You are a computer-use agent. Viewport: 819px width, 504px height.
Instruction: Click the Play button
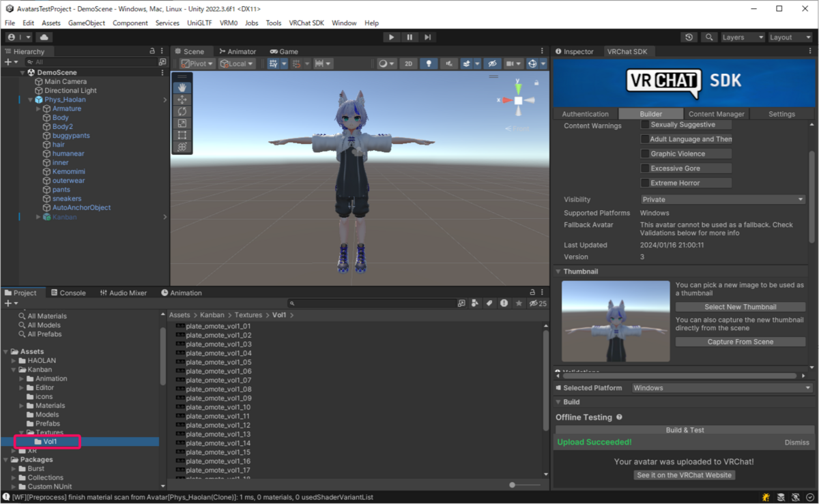391,38
